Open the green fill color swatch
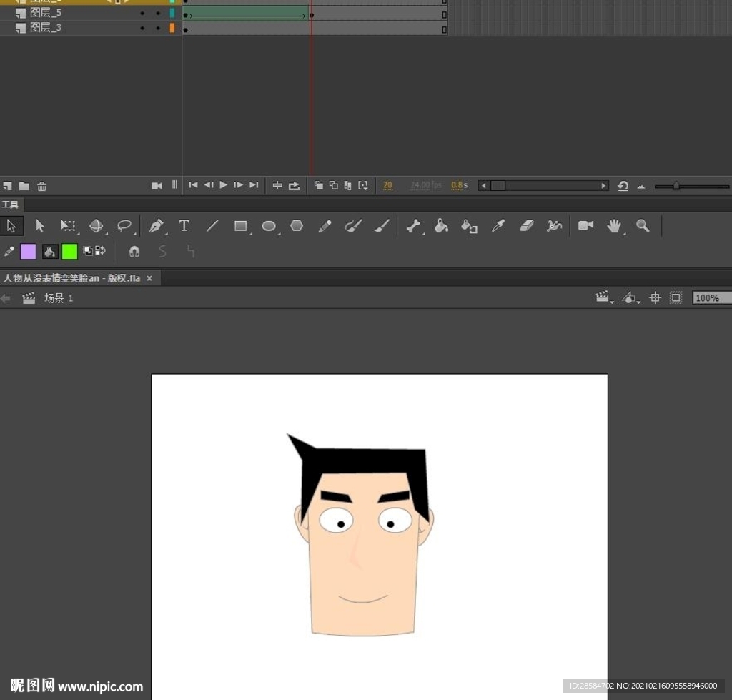Screen dimensions: 732x700 [69, 251]
